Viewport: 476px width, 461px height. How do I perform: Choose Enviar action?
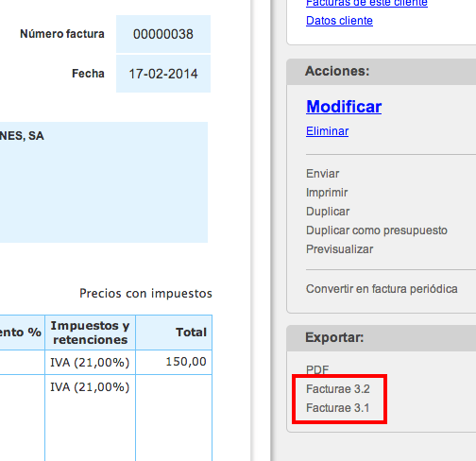point(322,174)
